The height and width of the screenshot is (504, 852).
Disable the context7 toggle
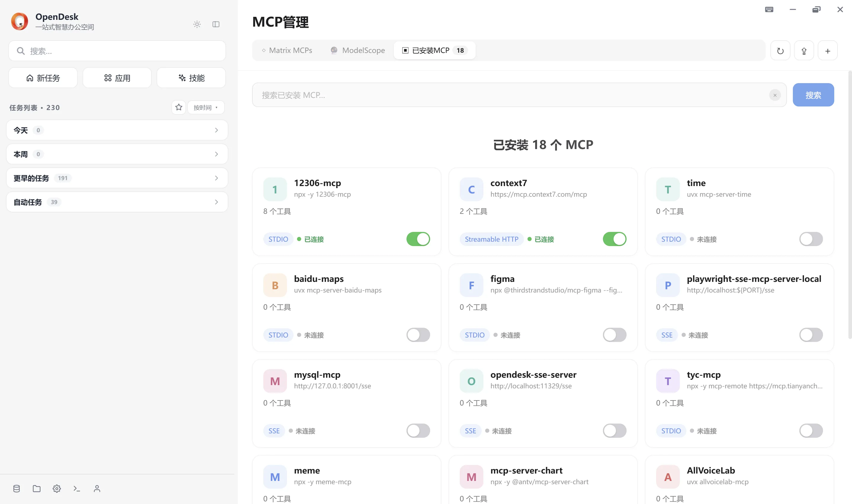614,239
